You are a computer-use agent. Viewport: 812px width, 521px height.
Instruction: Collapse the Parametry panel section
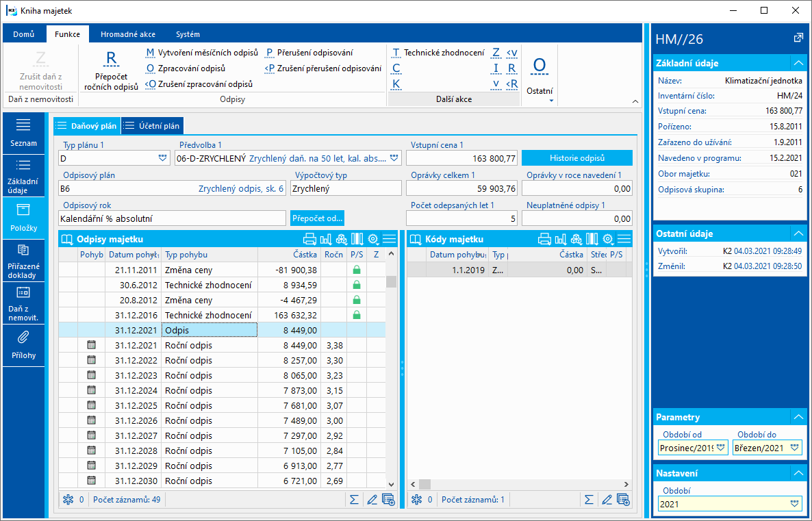pos(798,417)
